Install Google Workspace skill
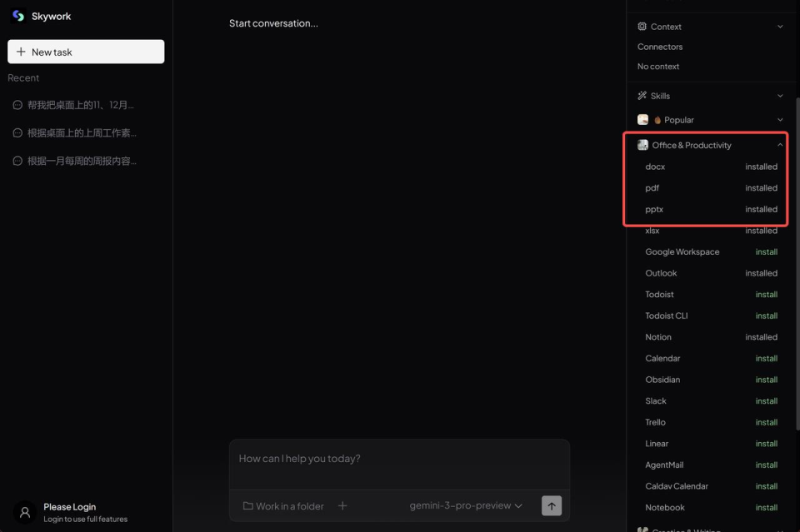Screen dimensions: 800x532 [767, 251]
